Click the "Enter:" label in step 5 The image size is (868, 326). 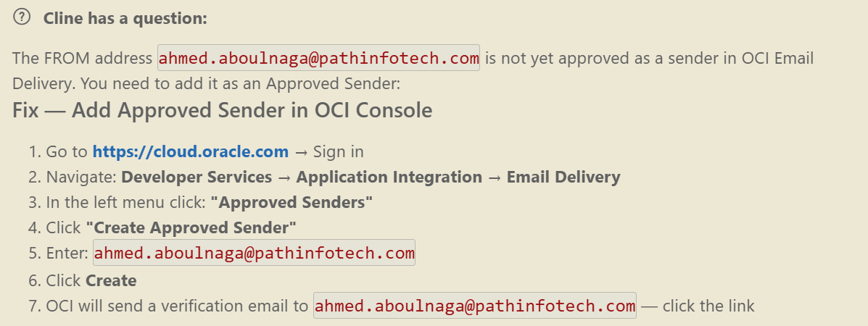pyautogui.click(x=67, y=254)
